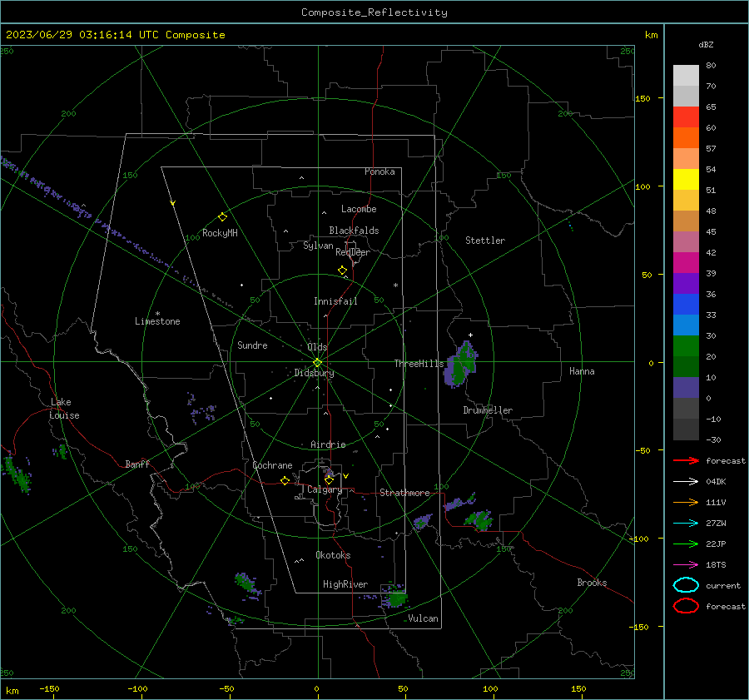This screenshot has width=749, height=700.
Task: Click the Ponoka city label
Action: coord(379,171)
